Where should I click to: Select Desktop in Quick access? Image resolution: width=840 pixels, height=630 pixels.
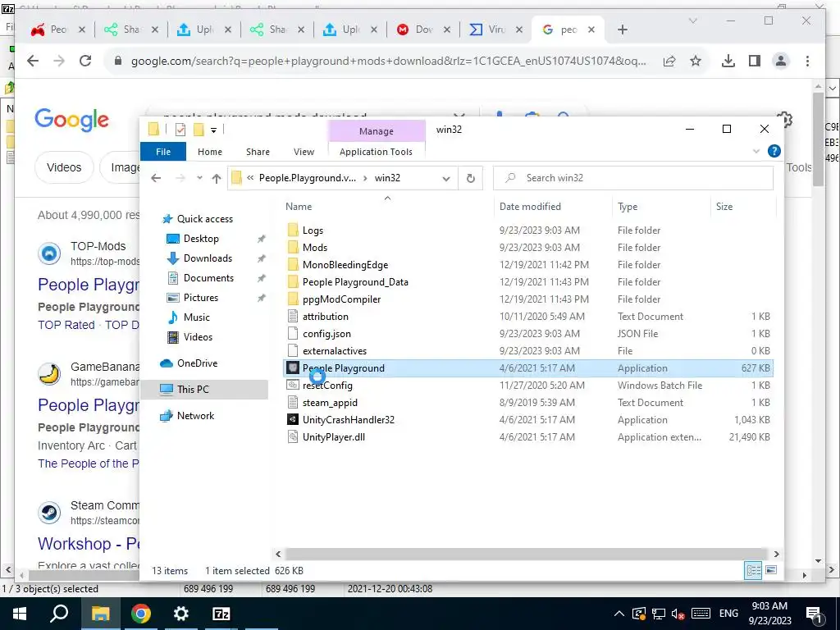[201, 239]
